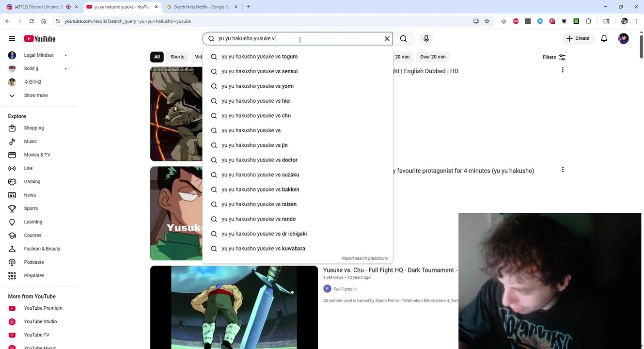Screen dimensions: 644x349
Task: Choose suggestion 'yusuke vs toguro'
Action: (x=298, y=57)
